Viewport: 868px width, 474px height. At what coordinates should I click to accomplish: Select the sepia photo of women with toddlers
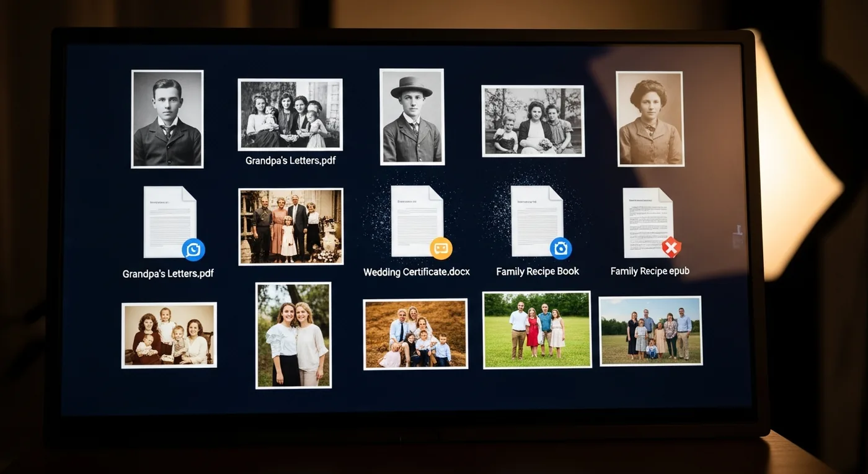click(169, 335)
